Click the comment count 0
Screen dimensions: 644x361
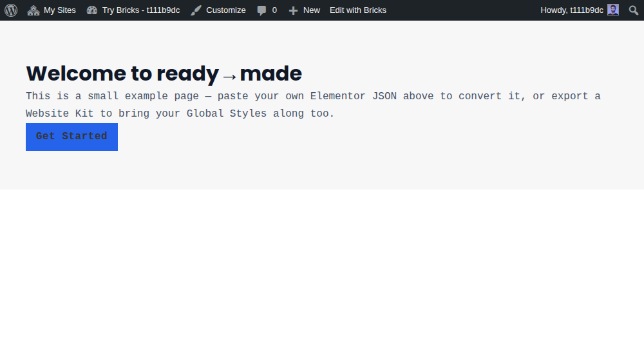coord(274,10)
